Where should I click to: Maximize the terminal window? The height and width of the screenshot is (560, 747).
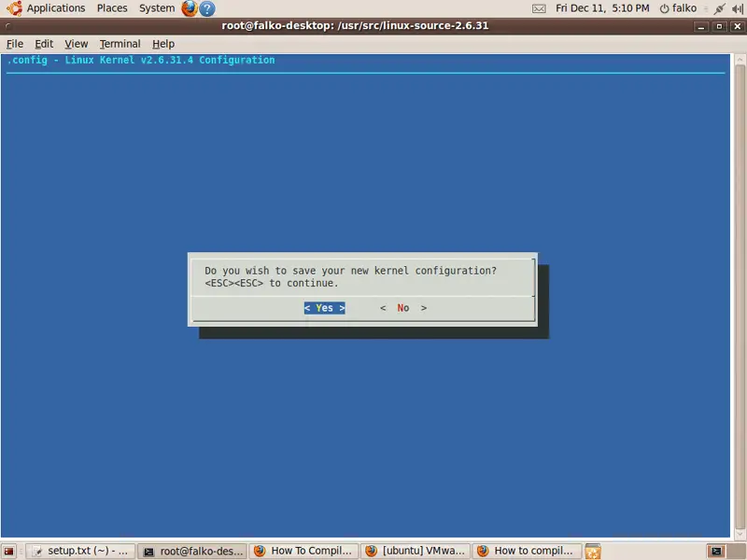click(719, 27)
